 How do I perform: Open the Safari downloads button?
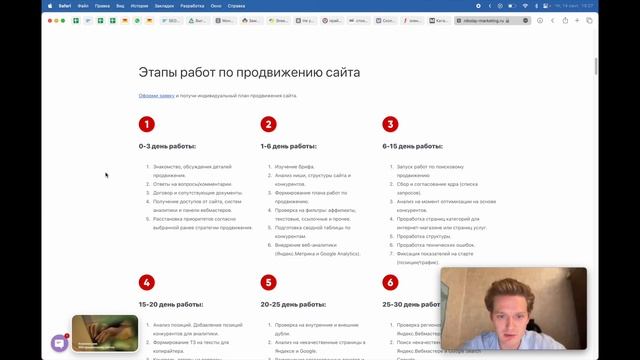coord(540,20)
